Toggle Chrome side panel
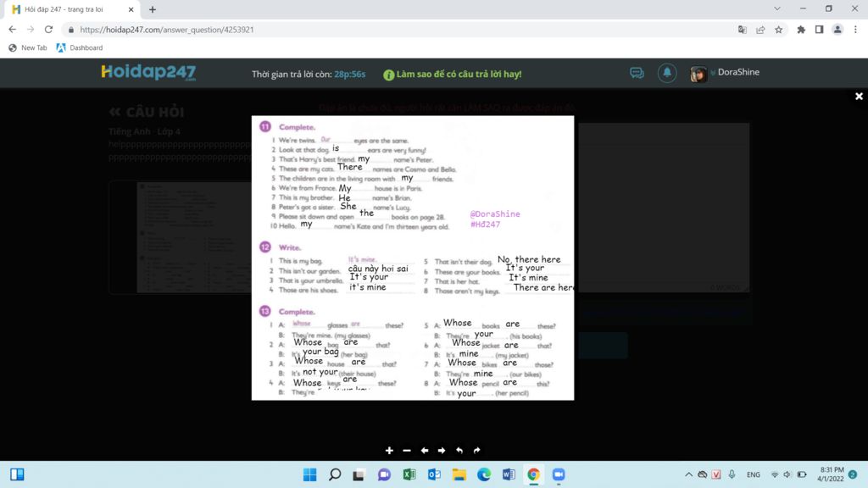Viewport: 868px width, 488px height. pyautogui.click(x=820, y=30)
